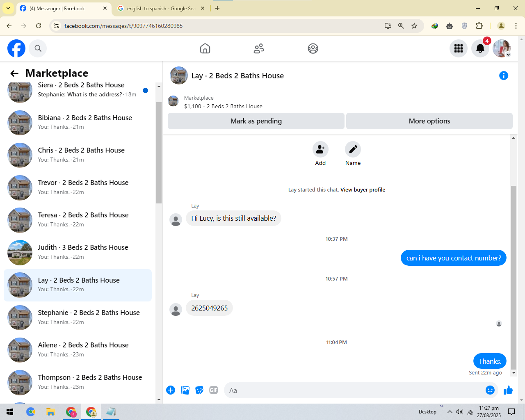Viewport: 525px width, 420px height.
Task: Open File Explorer from taskbar
Action: pos(50,412)
